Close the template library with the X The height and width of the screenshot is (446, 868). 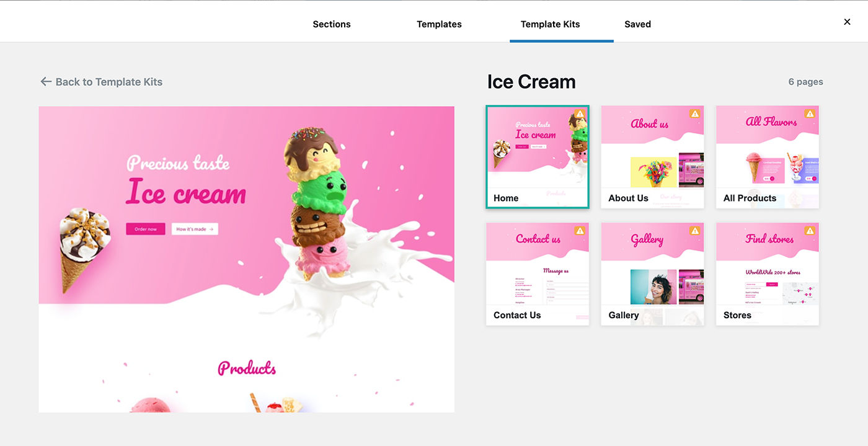[x=847, y=22]
